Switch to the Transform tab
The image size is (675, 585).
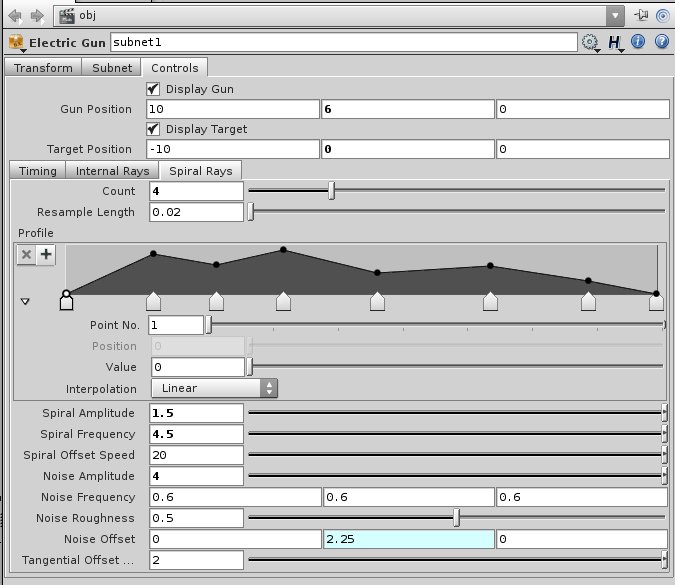point(43,68)
